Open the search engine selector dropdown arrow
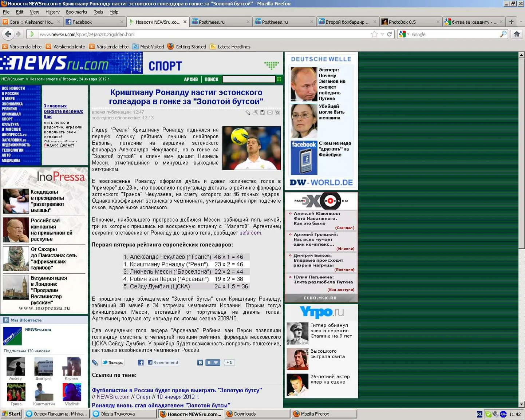Screen dimensions: 525x420 tap(408, 34)
